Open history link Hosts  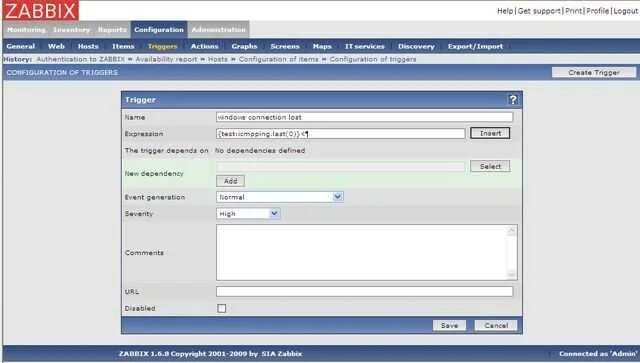(218, 59)
